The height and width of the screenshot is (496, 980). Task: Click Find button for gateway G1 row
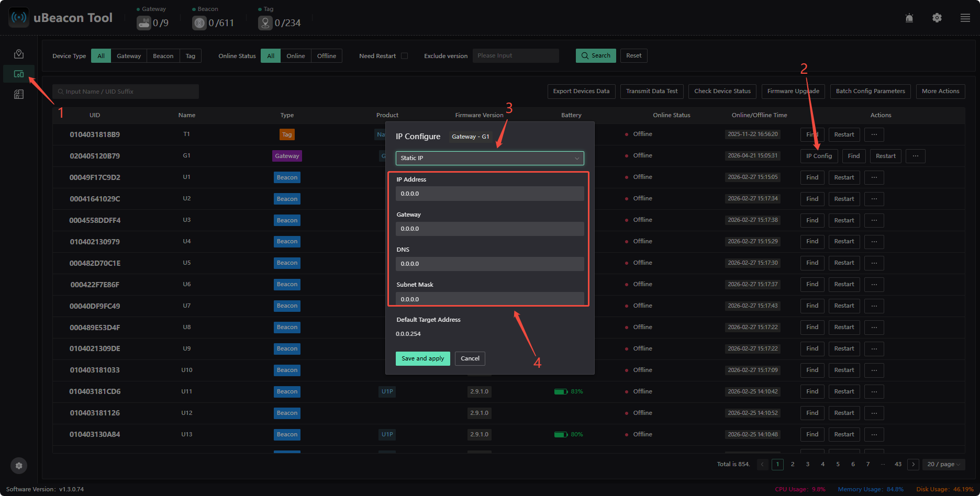(x=854, y=156)
